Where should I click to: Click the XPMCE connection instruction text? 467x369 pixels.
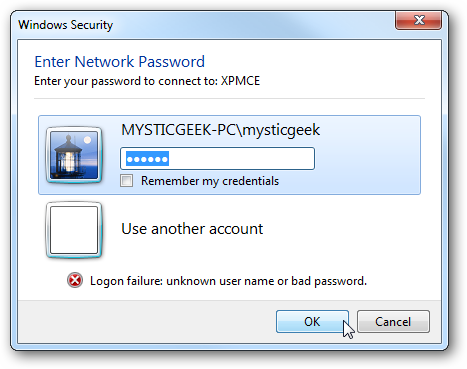click(147, 81)
